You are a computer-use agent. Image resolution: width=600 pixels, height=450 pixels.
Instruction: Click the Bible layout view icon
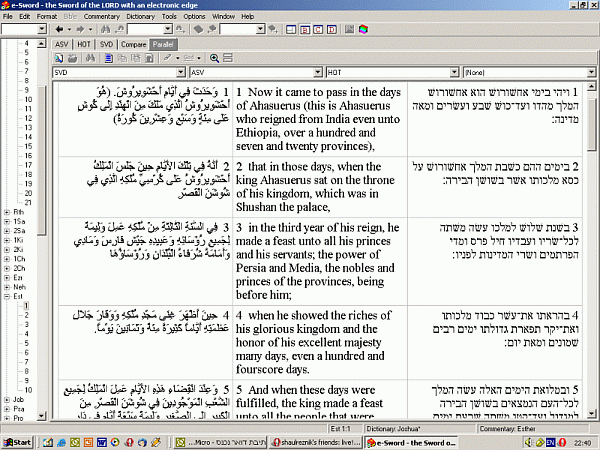pyautogui.click(x=291, y=29)
